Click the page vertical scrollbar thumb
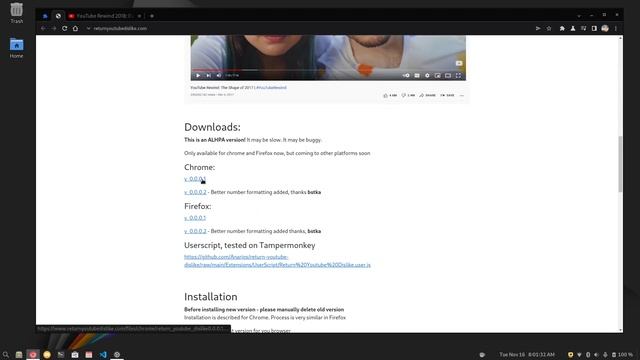This screenshot has width=640, height=360. (620, 164)
